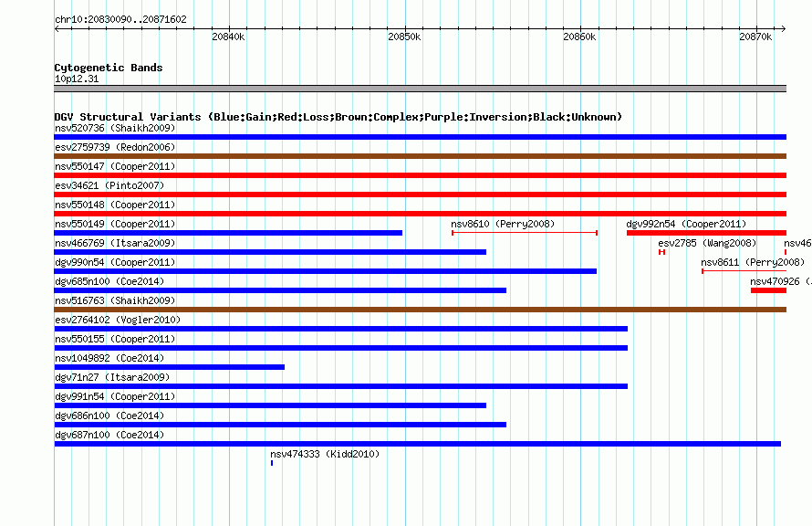Open the nsv550148 (Cooper2011) variant label

tap(115, 205)
